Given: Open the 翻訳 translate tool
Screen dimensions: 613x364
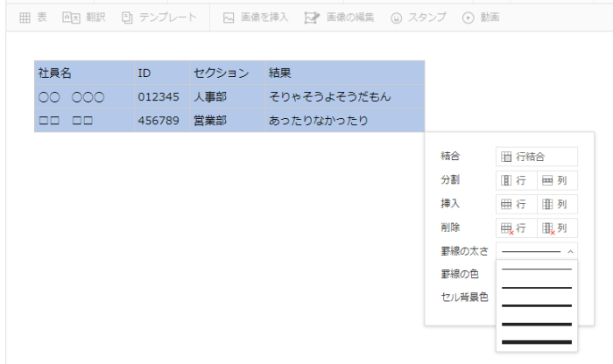Looking at the screenshot, I should pyautogui.click(x=84, y=17).
